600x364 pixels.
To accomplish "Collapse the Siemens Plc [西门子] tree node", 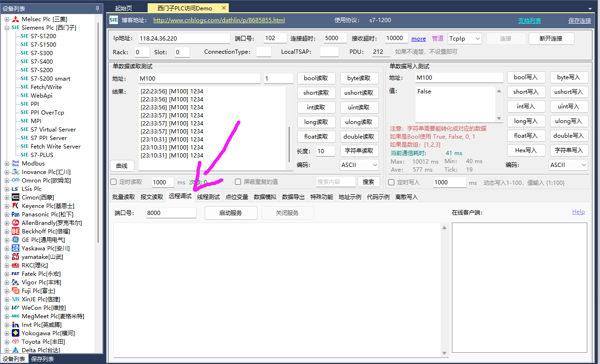I will tap(7, 28).
